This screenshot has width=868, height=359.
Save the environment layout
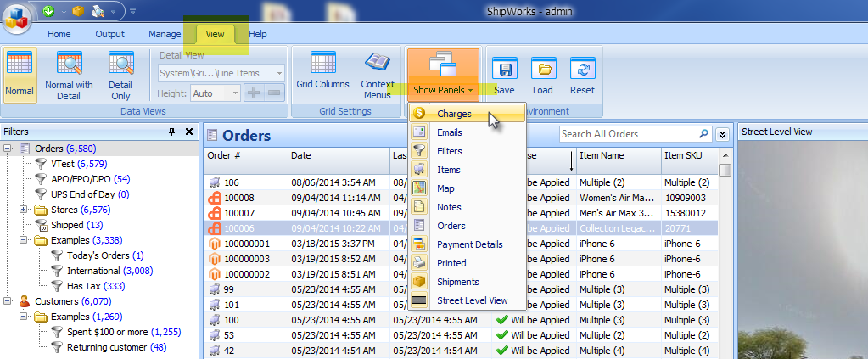pos(504,75)
